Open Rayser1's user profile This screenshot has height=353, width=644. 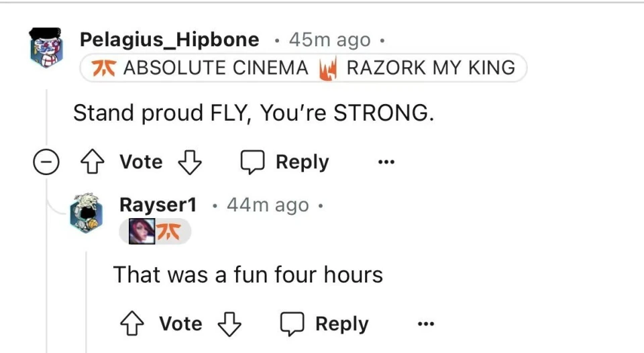(x=158, y=205)
